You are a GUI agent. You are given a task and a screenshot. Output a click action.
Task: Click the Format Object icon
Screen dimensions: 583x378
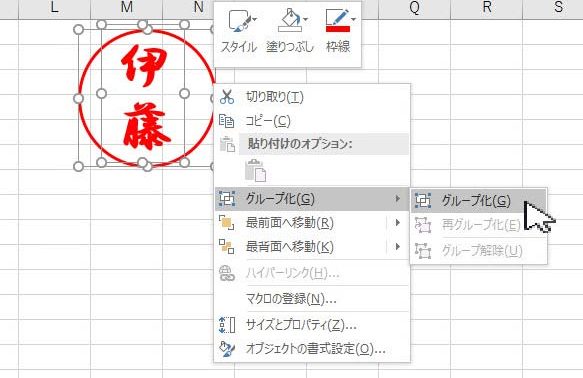pyautogui.click(x=227, y=349)
